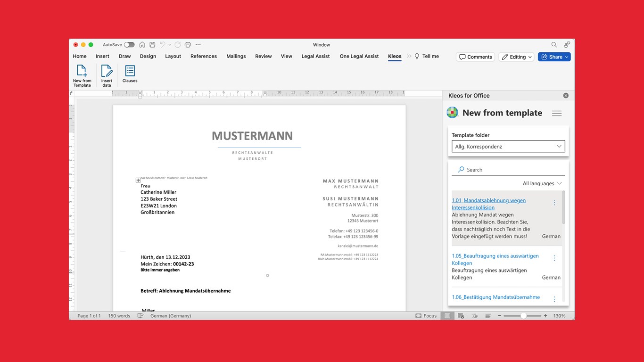Click the Save icon in title bar

[x=152, y=45]
